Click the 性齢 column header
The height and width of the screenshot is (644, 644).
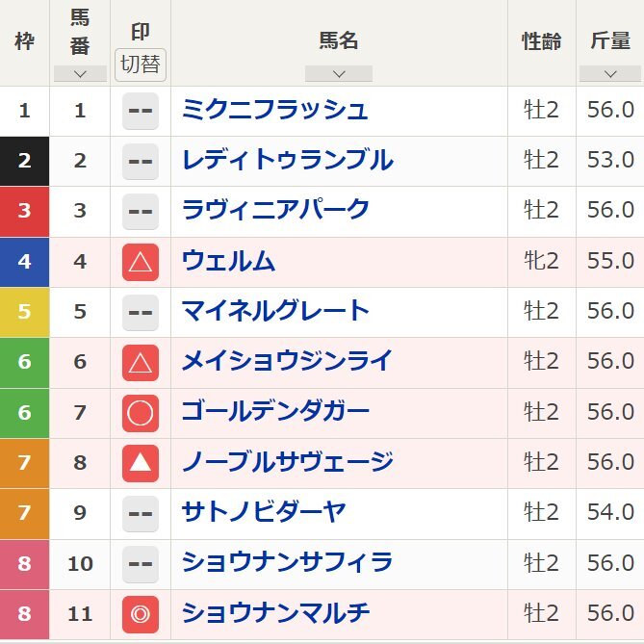(541, 41)
